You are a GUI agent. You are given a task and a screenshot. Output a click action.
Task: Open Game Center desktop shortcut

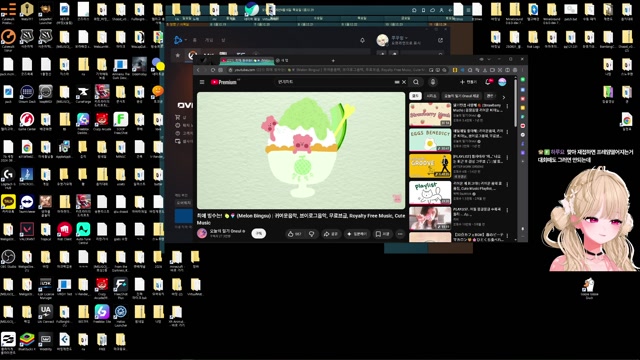(x=27, y=121)
